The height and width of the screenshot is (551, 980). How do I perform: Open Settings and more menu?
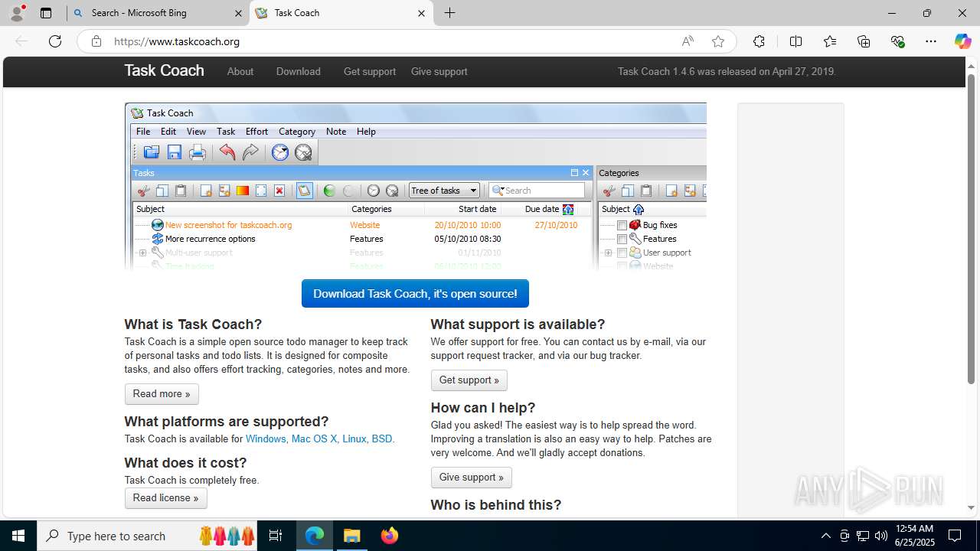(931, 41)
